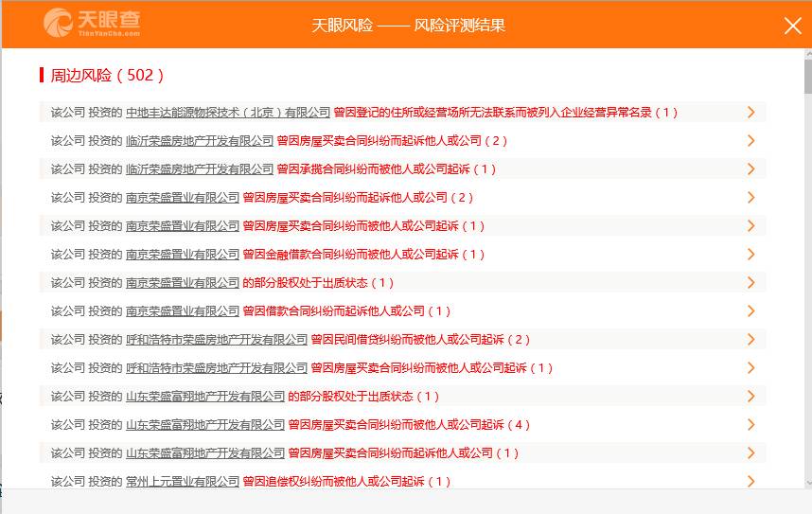812x514 pixels.
Task: Expand 南京荣盛置业 房屋买卖被起诉(1) arrow
Action: point(750,226)
